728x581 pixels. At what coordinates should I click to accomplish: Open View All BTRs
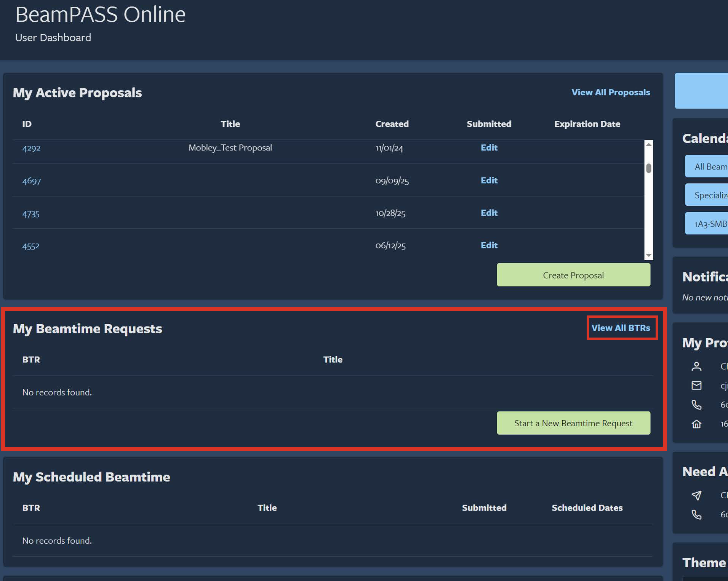tap(621, 327)
